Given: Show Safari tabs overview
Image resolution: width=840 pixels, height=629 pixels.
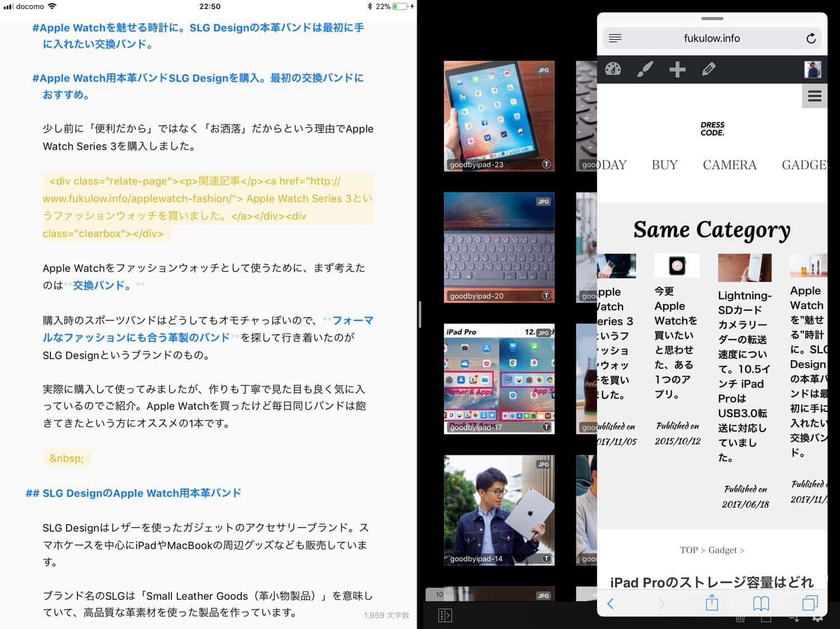Looking at the screenshot, I should click(x=810, y=603).
